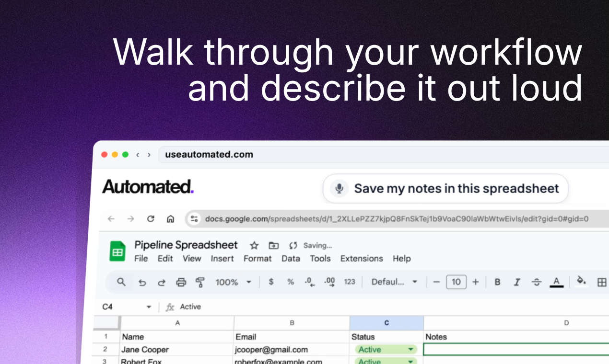The height and width of the screenshot is (364, 609).
Task: Star the Pipeline Spreadsheet
Action: (254, 245)
